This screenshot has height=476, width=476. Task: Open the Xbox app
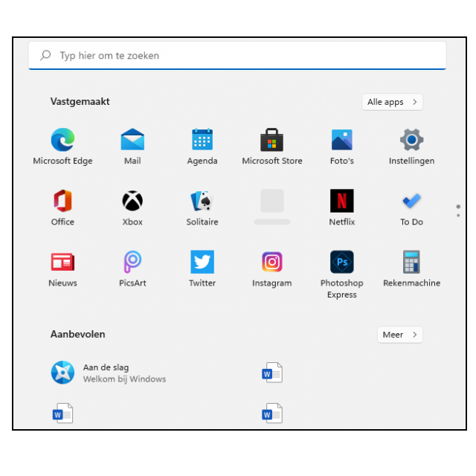coord(132,208)
